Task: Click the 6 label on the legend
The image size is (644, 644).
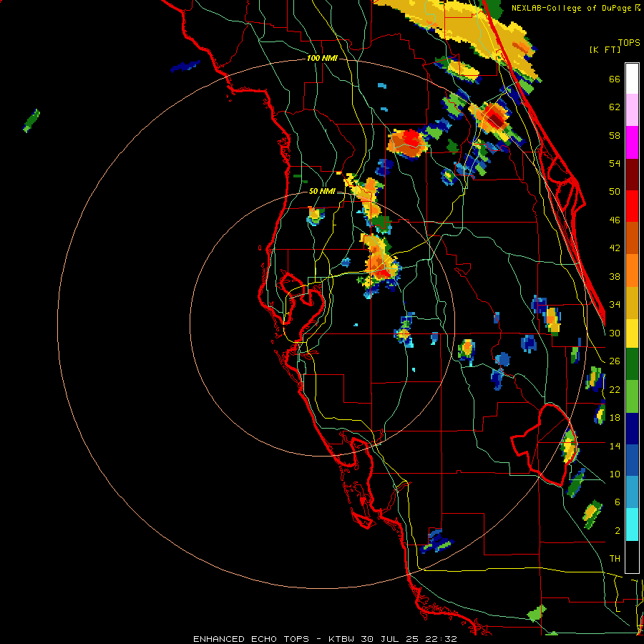Action: coord(618,502)
